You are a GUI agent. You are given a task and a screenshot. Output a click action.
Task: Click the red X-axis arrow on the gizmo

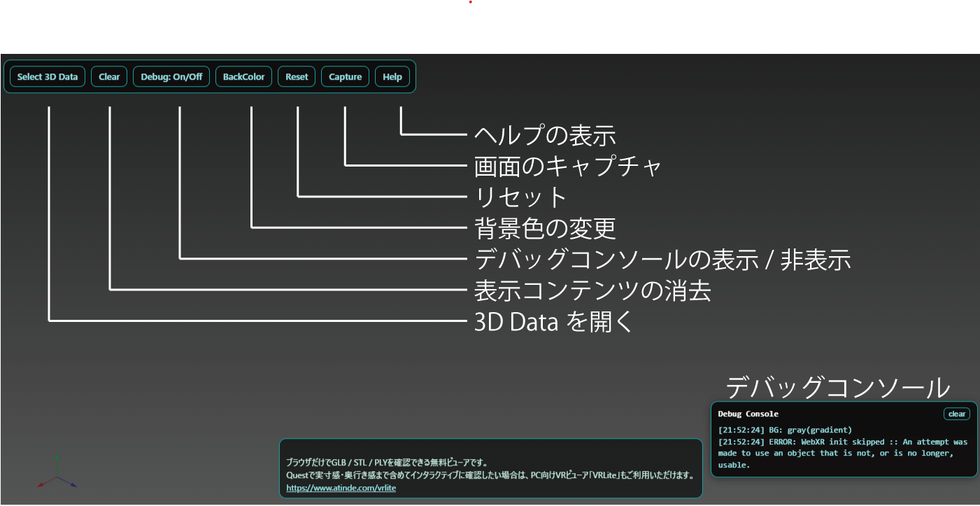tap(41, 484)
